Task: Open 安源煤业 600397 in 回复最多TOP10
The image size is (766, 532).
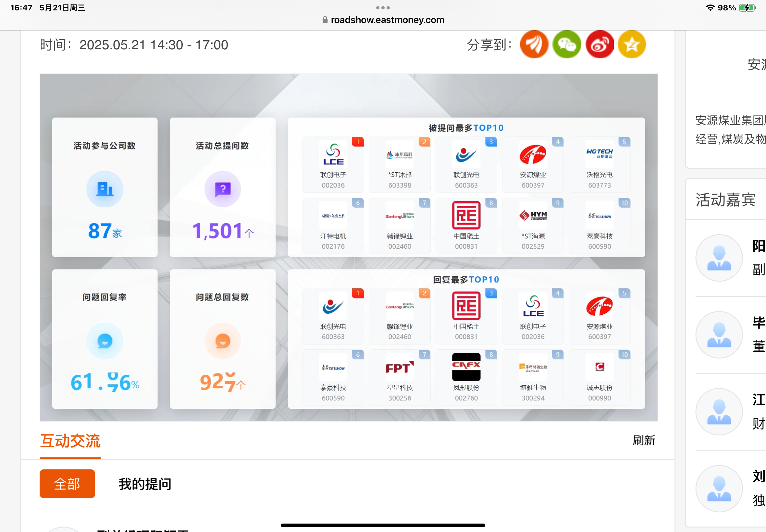Action: pos(599,316)
